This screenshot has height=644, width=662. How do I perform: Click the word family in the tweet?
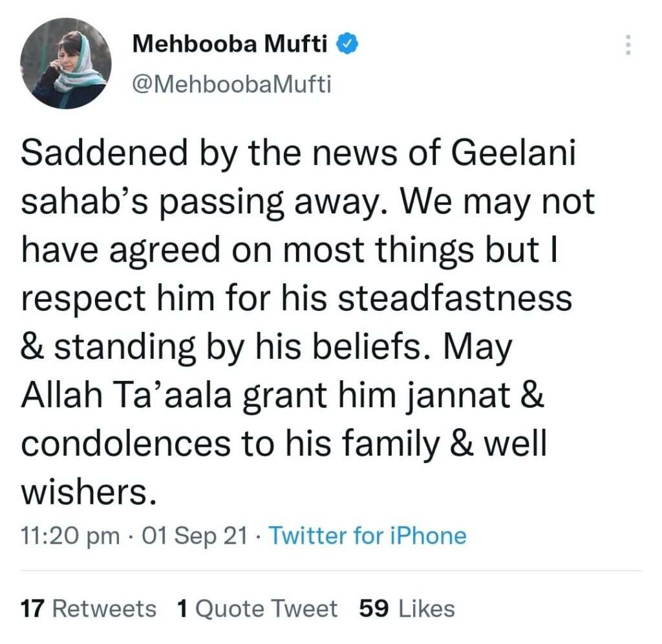pyautogui.click(x=390, y=445)
